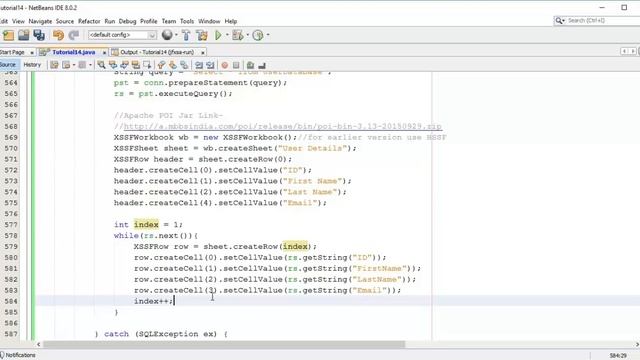Switch to the Start Page tab
This screenshot has width=640, height=360.
pos(13,52)
